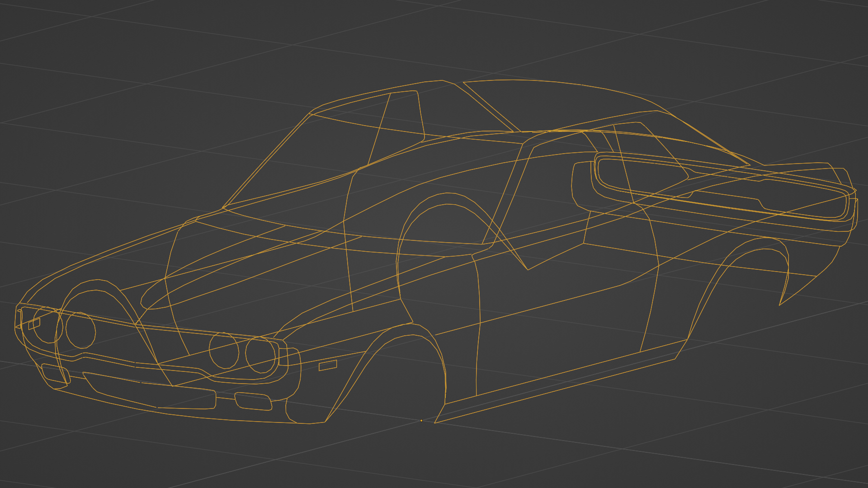Click the small rectangle at far front corner
This screenshot has height=488, width=868.
click(x=34, y=324)
